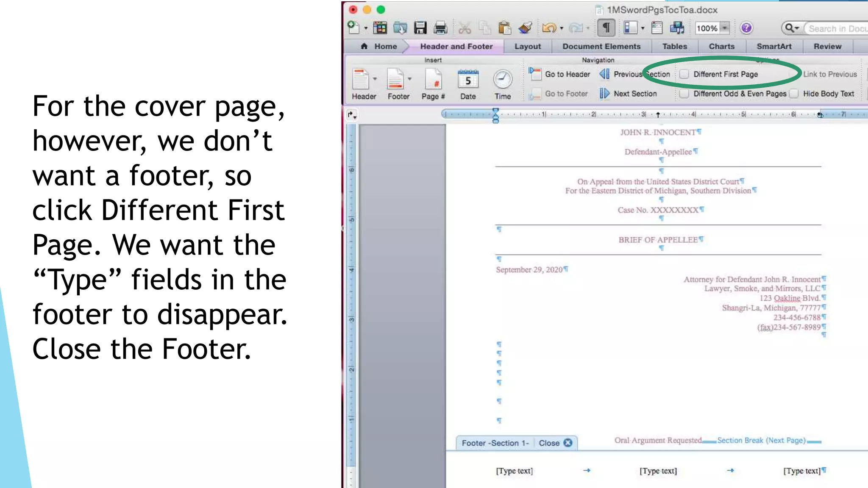Enable the Hide Body Text checkbox
This screenshot has height=488, width=868.
[x=794, y=94]
